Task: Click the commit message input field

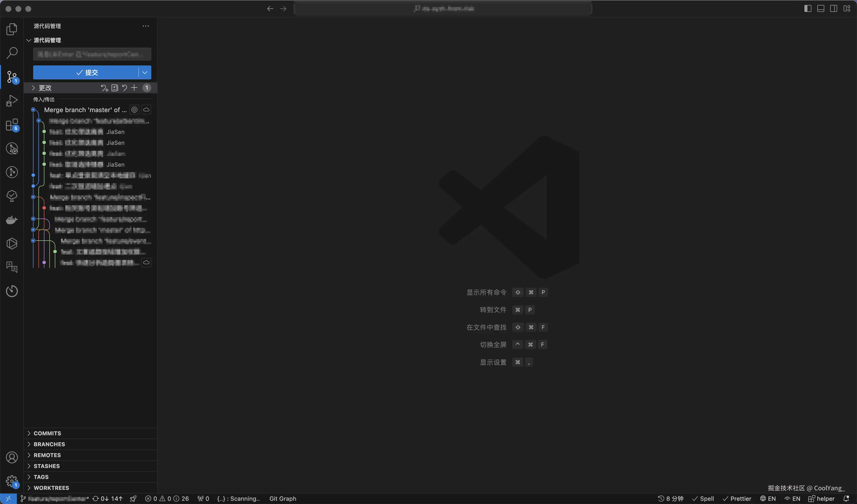Action: point(92,54)
